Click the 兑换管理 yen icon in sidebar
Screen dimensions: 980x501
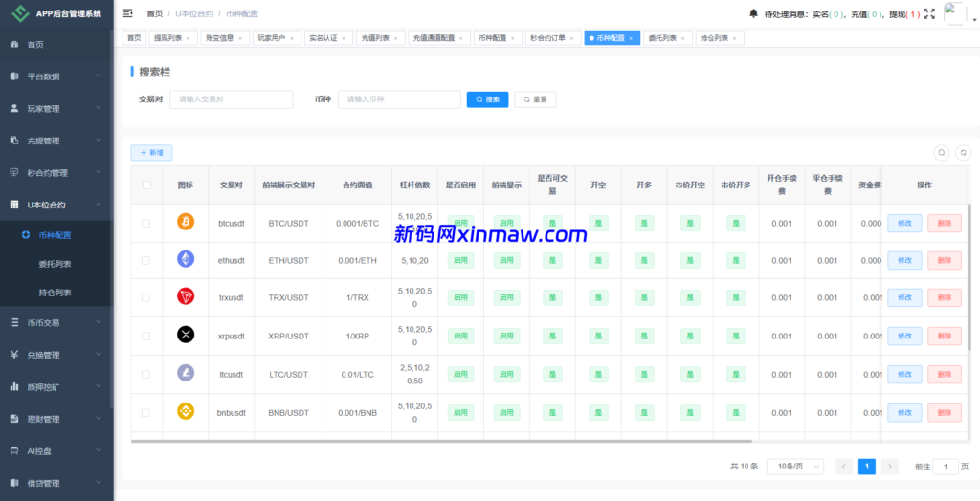14,355
